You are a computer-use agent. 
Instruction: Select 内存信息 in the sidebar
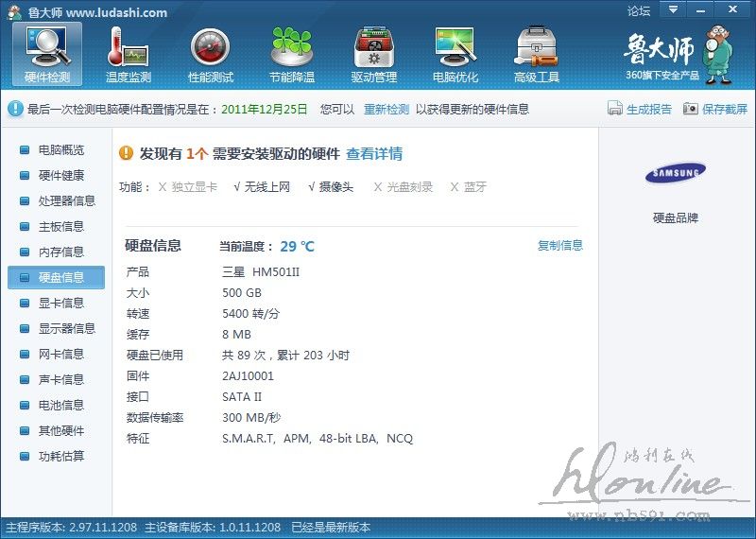[x=60, y=252]
